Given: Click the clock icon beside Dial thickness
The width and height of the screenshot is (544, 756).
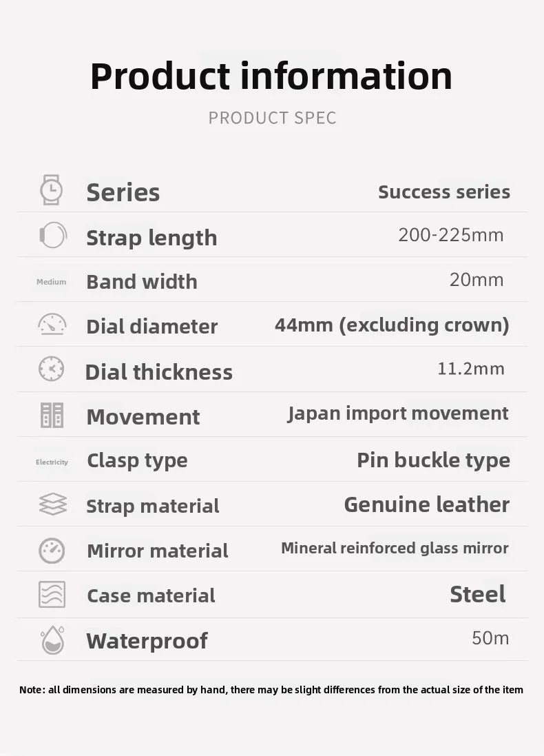Looking at the screenshot, I should click(52, 369).
